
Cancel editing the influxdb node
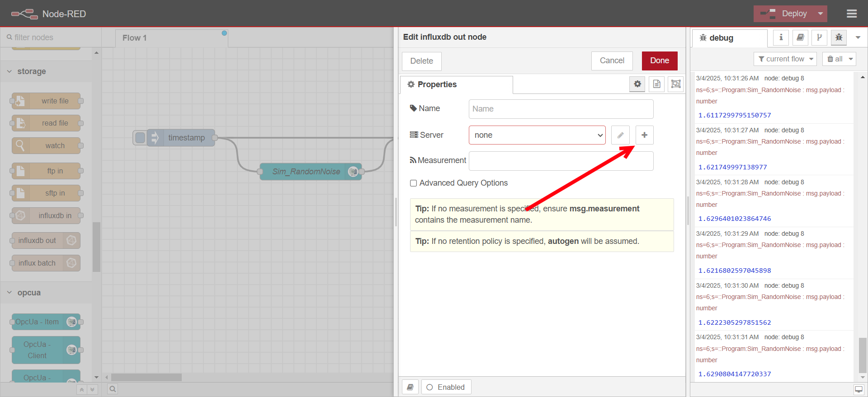click(612, 61)
